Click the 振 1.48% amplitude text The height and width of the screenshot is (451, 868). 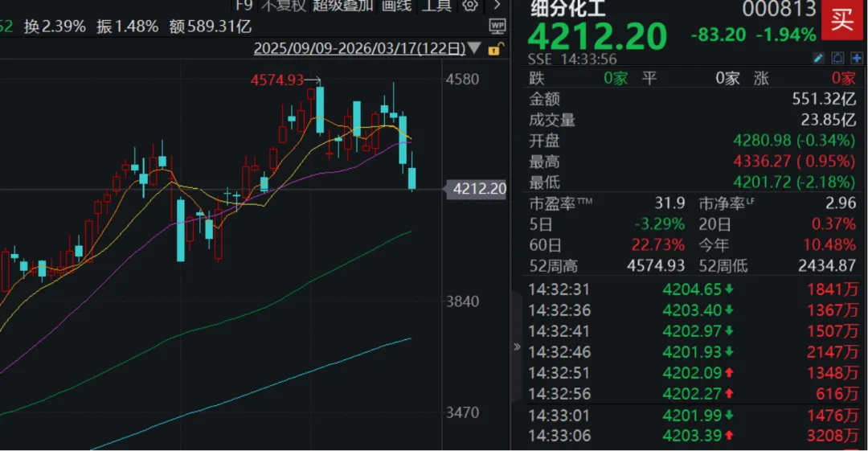point(127,27)
